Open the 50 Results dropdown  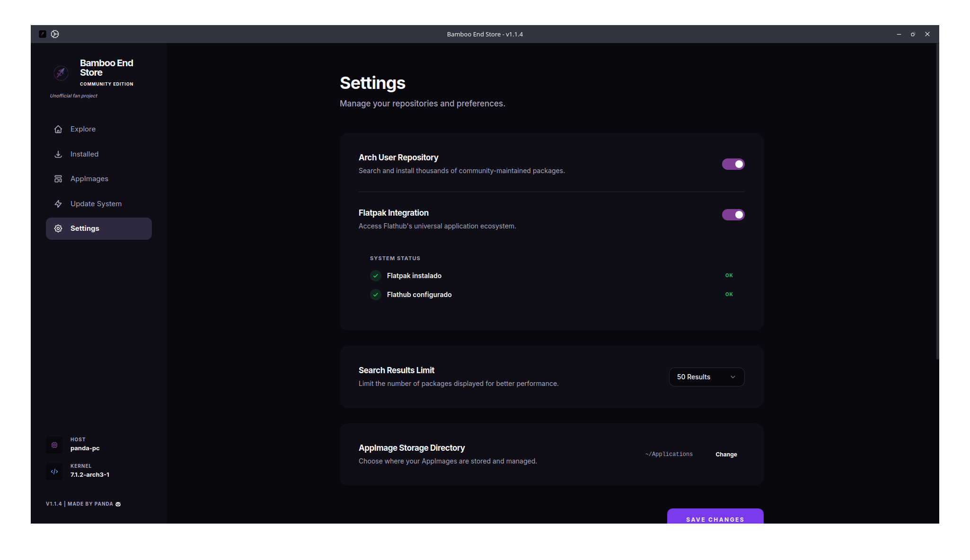coord(706,377)
